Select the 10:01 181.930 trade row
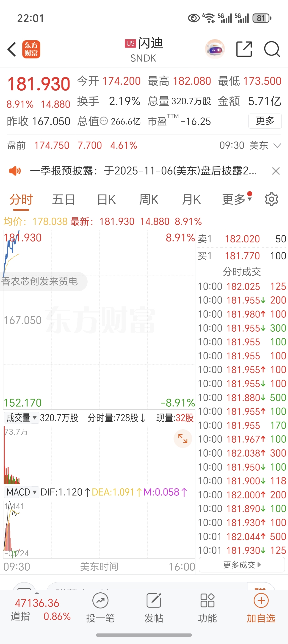Viewport: 288px width, 644px height. point(242,550)
